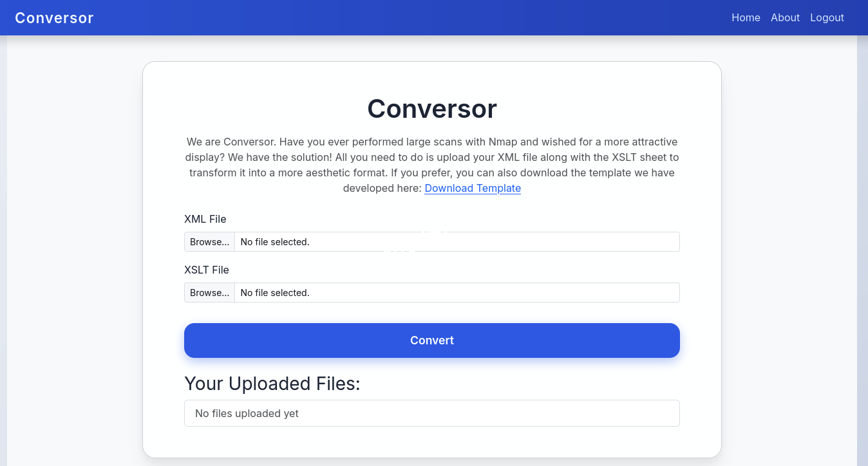This screenshot has width=868, height=466.
Task: Submit files using the blue Convert button
Action: pyautogui.click(x=431, y=340)
